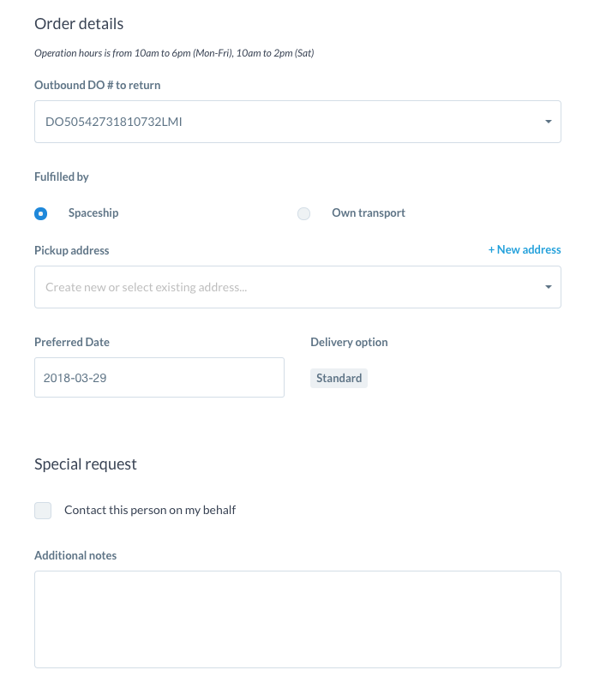This screenshot has height=700, width=594.
Task: Click the Delivery option label
Action: tap(349, 342)
